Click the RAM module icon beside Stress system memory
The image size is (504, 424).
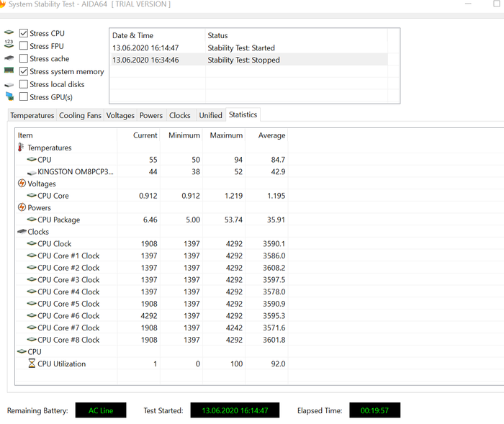point(9,70)
